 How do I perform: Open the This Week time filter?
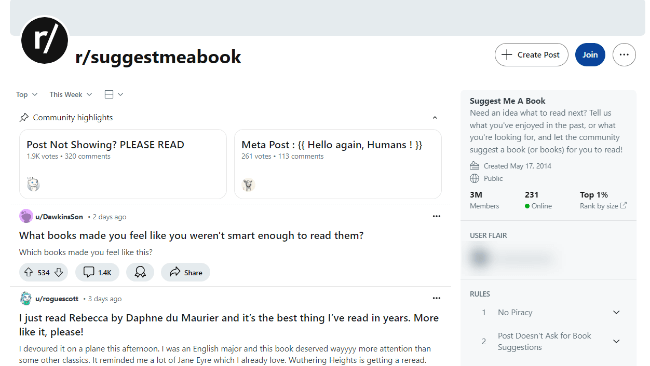click(70, 95)
